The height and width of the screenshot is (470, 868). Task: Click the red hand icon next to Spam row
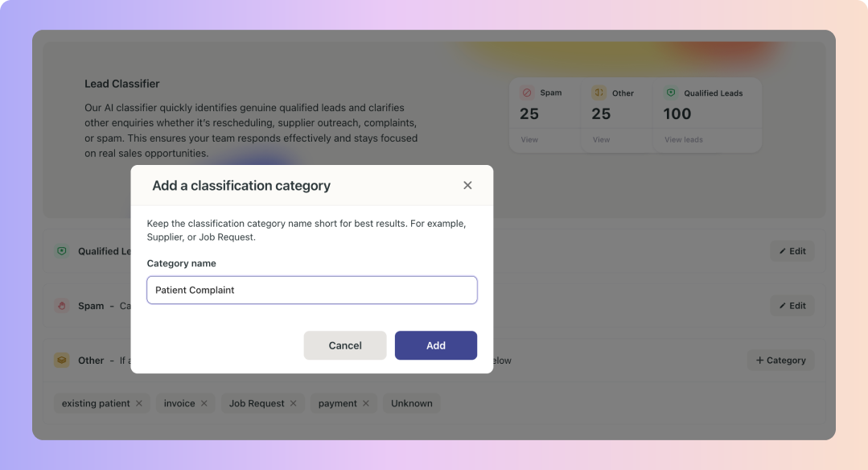coord(62,306)
